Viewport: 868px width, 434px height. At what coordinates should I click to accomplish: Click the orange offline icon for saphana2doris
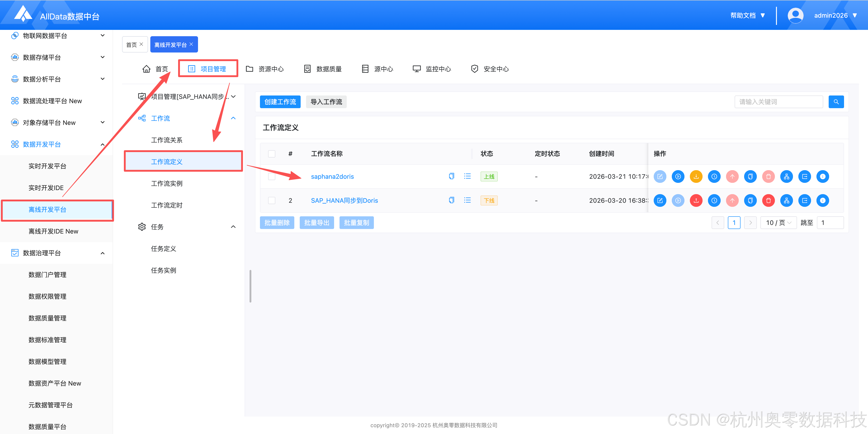pyautogui.click(x=696, y=176)
